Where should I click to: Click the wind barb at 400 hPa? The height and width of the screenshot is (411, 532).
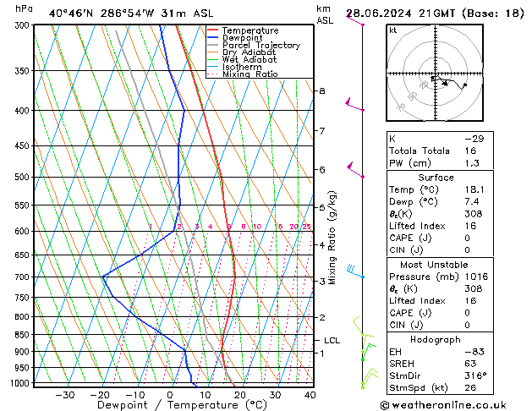354,105
